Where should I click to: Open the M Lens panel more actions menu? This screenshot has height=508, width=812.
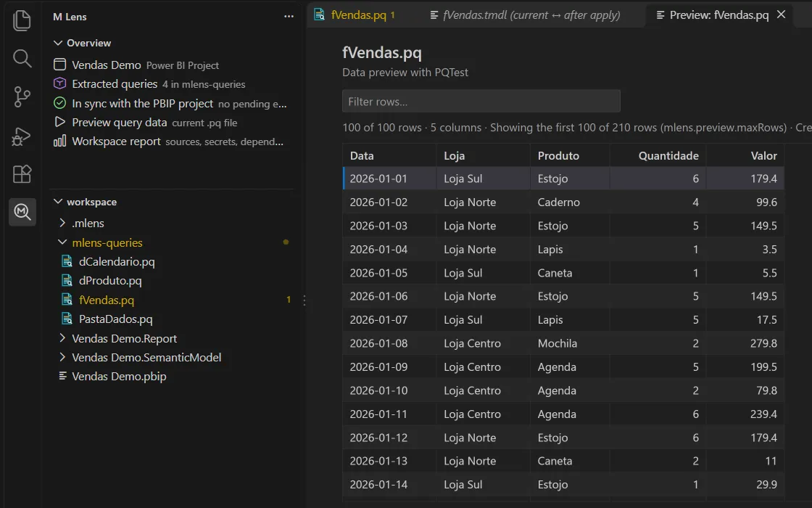(289, 17)
